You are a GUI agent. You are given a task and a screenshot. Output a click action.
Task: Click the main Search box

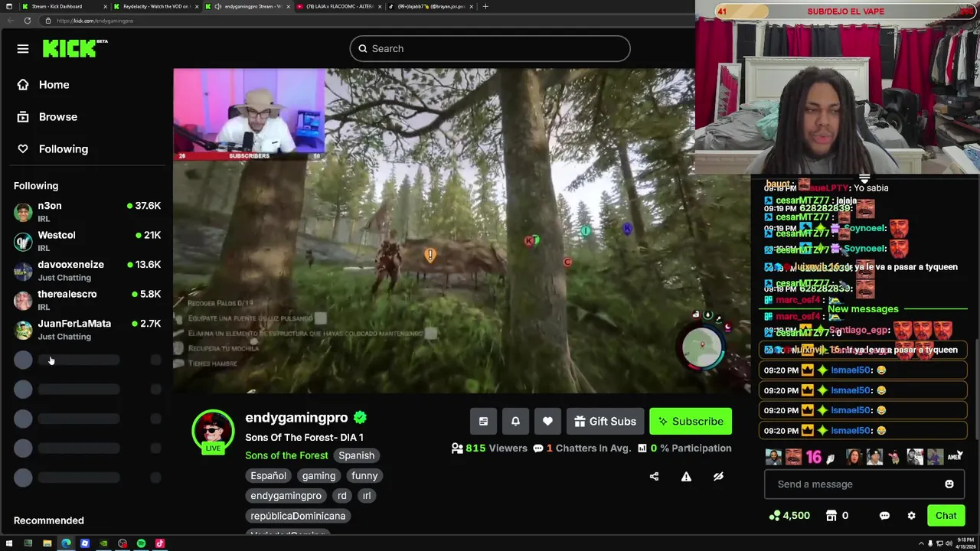[x=490, y=49]
